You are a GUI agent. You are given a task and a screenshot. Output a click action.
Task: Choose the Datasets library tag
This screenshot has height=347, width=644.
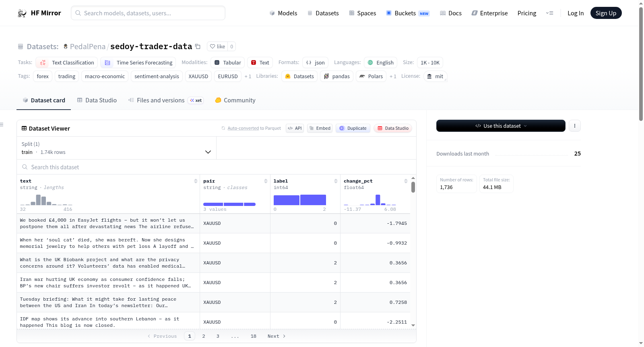coord(299,76)
